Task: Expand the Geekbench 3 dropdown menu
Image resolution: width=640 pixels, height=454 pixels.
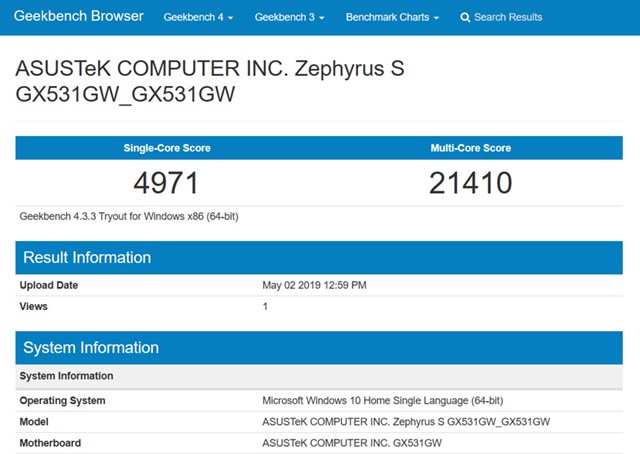Action: [289, 17]
